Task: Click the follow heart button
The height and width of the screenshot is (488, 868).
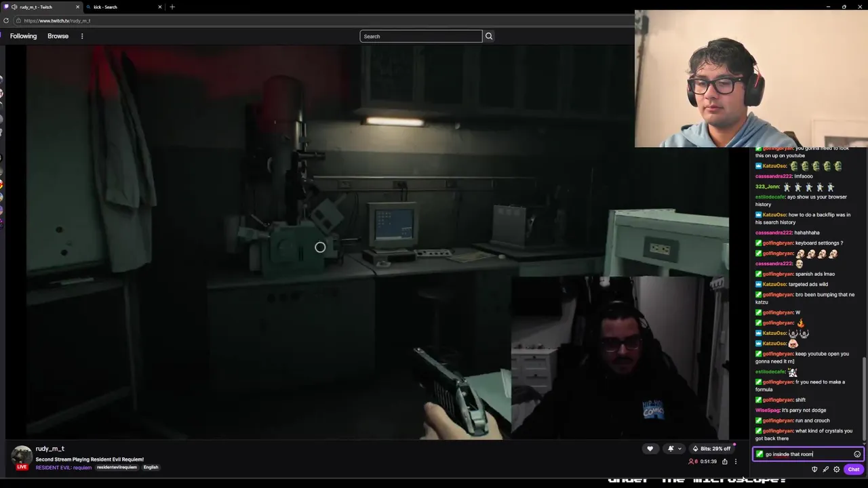Action: click(x=650, y=449)
